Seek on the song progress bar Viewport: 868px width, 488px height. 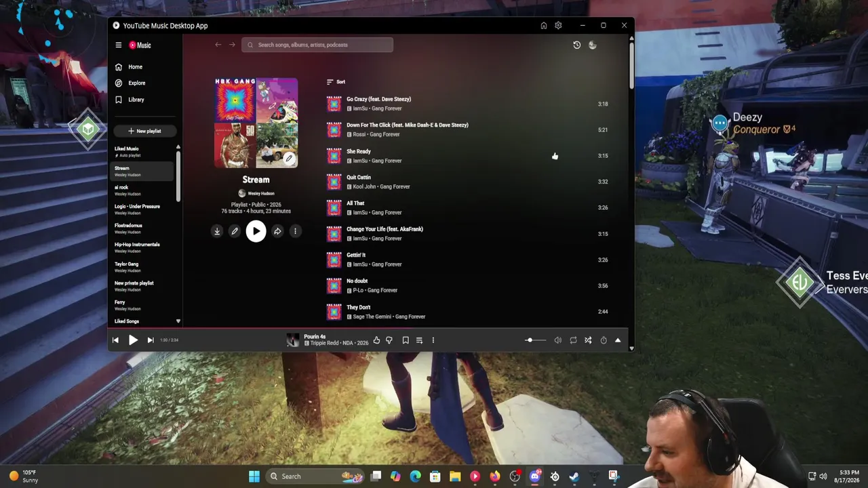point(368,329)
